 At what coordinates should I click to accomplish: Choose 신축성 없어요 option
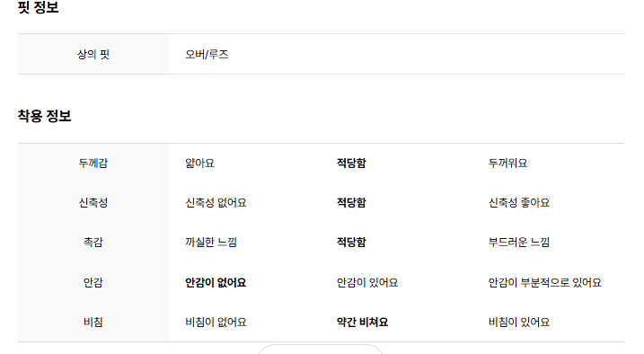(216, 202)
